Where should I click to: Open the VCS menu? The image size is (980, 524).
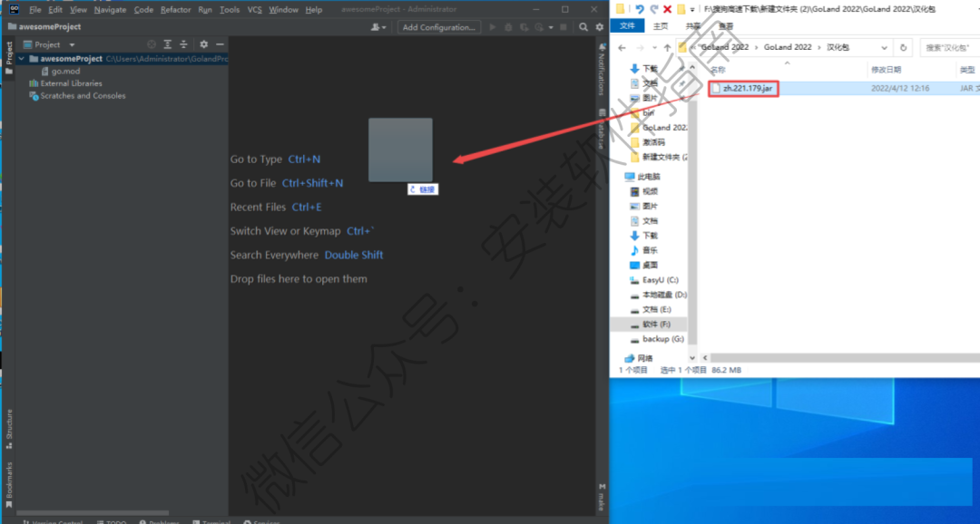(x=254, y=9)
